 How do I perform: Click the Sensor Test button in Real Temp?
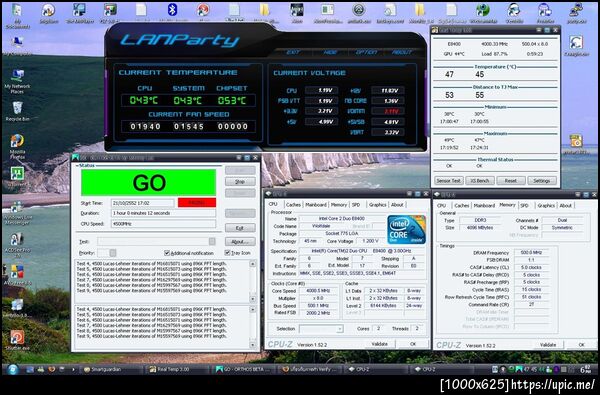click(448, 181)
